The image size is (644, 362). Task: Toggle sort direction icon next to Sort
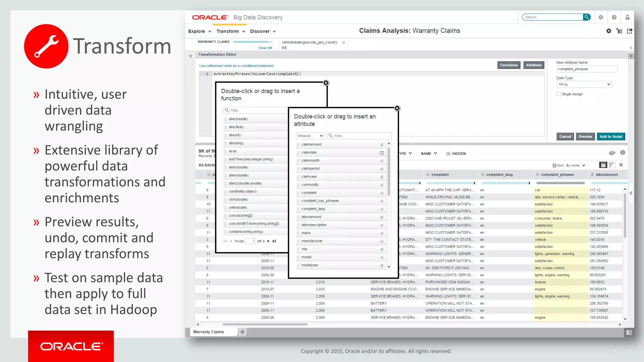(x=554, y=166)
